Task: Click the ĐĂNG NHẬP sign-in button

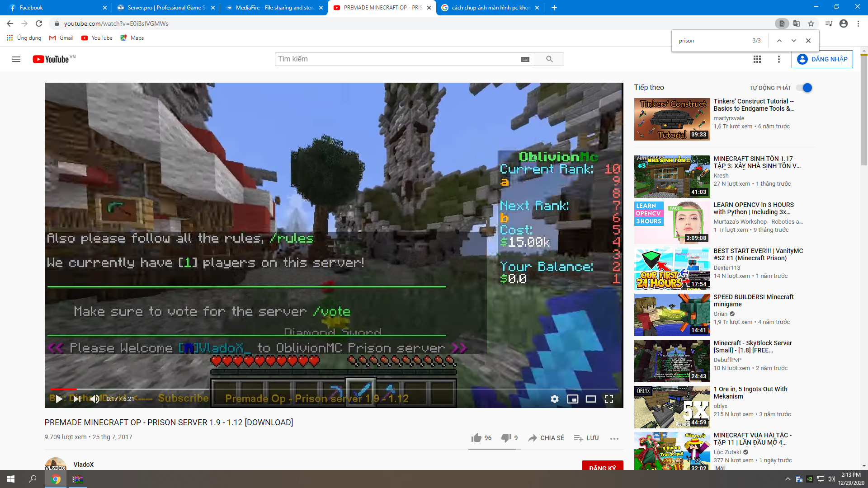Action: (x=822, y=59)
